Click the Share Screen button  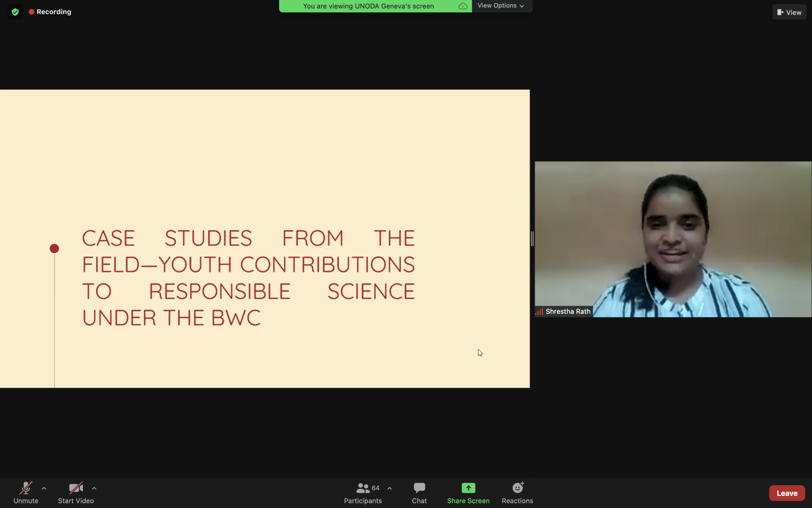tap(468, 493)
